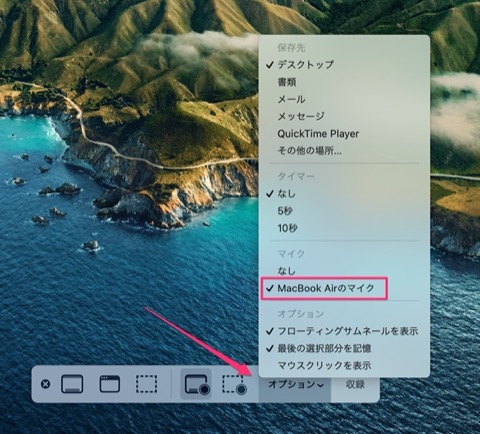Image resolution: width=480 pixels, height=434 pixels.
Task: Select the capture selected portion icon
Action: tap(146, 384)
